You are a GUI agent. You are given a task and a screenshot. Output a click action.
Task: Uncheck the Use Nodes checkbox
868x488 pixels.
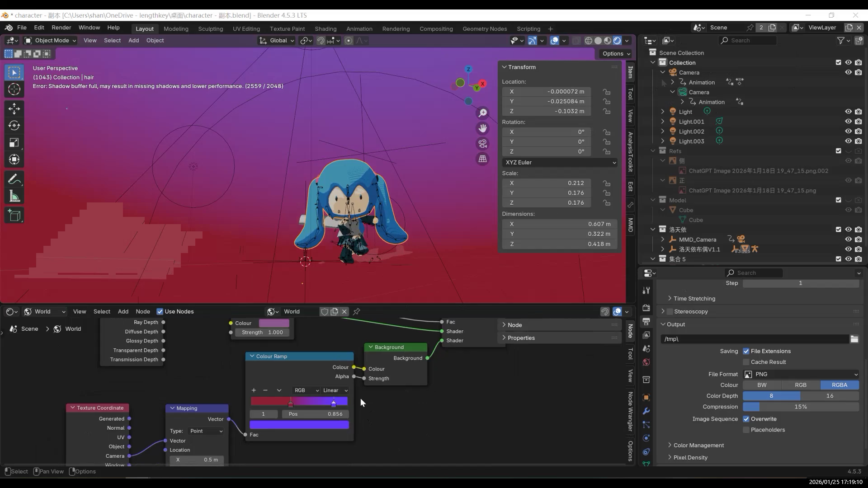click(x=160, y=311)
